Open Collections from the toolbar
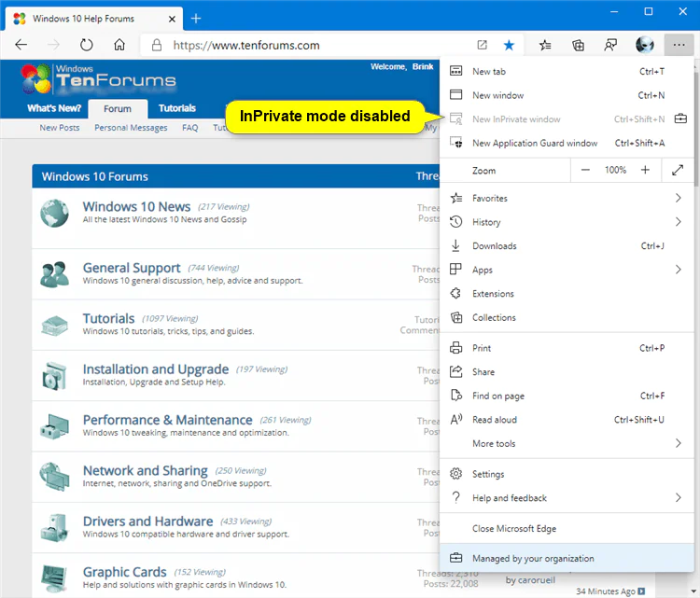700x598 pixels. [x=578, y=45]
